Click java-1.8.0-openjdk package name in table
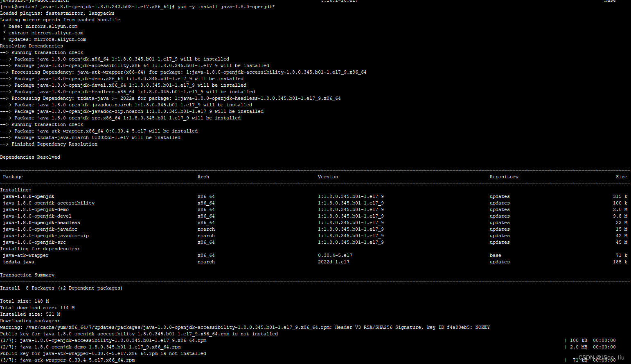 29,197
